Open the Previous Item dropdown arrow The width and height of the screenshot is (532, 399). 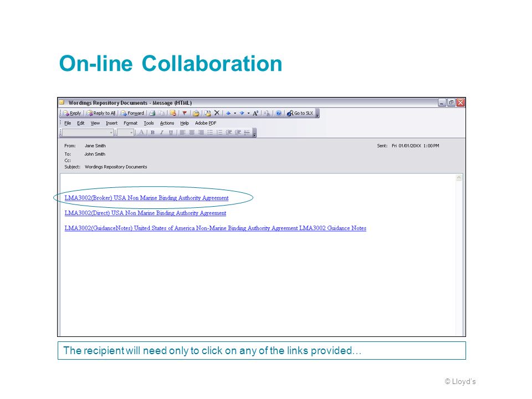point(235,113)
